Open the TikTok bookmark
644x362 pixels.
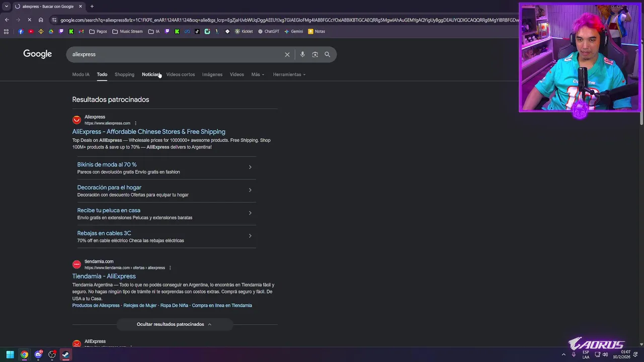197,31
